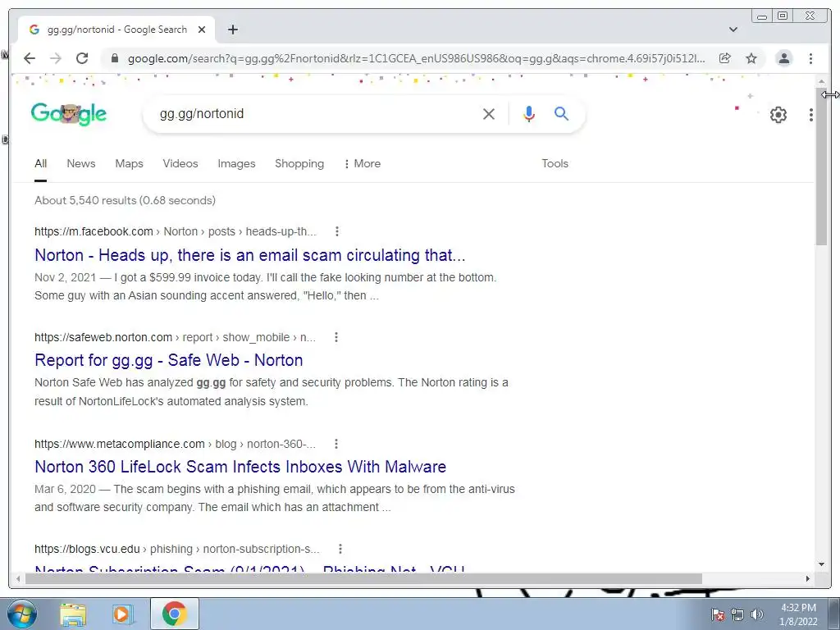Expand the More search categories menu

click(363, 164)
